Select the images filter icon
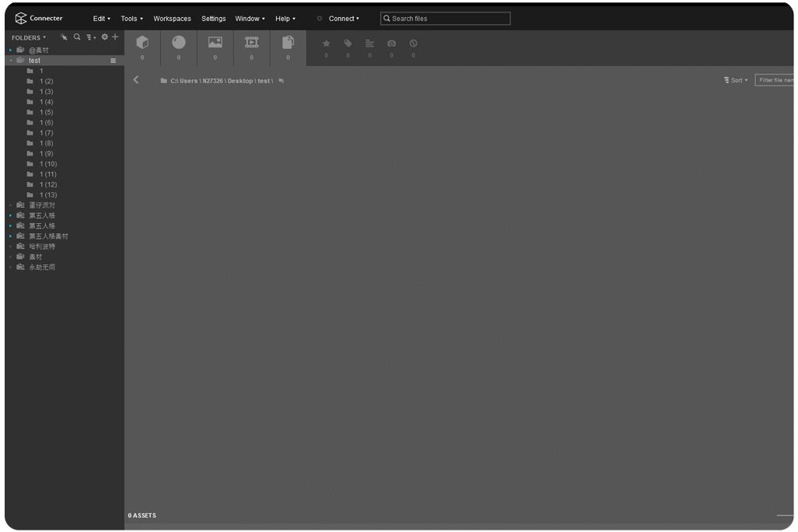The width and height of the screenshot is (798, 532). click(x=215, y=42)
